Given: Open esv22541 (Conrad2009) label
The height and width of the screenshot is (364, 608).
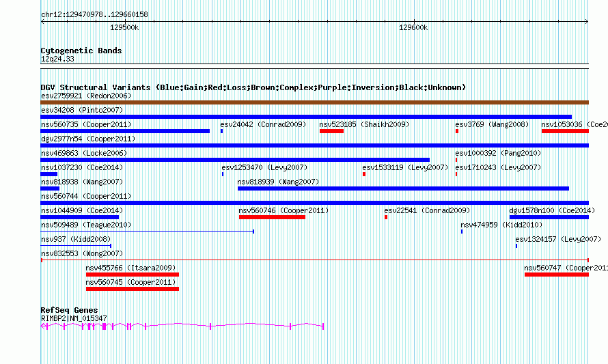Looking at the screenshot, I should (x=427, y=210).
